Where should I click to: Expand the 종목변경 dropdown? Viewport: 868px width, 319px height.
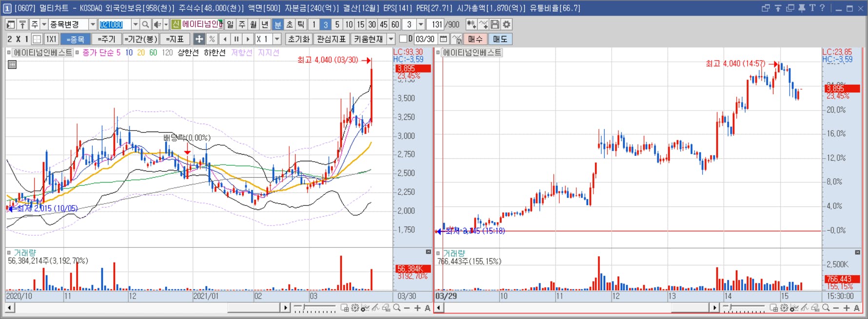[93, 24]
